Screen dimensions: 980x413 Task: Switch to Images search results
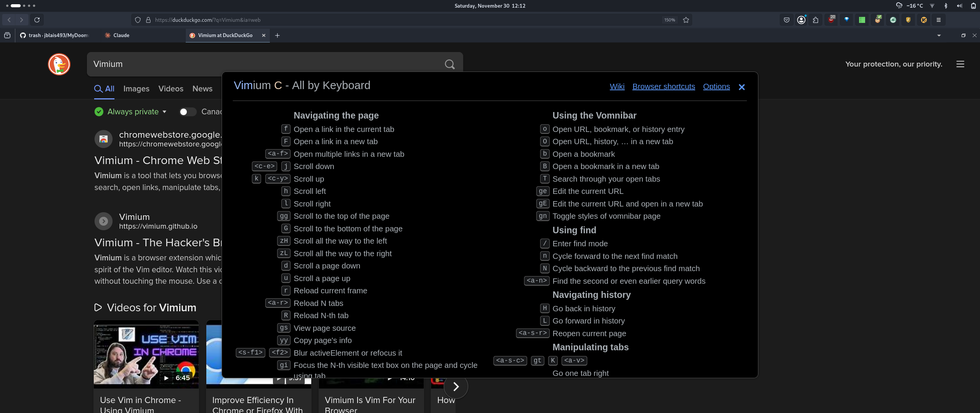(x=136, y=89)
